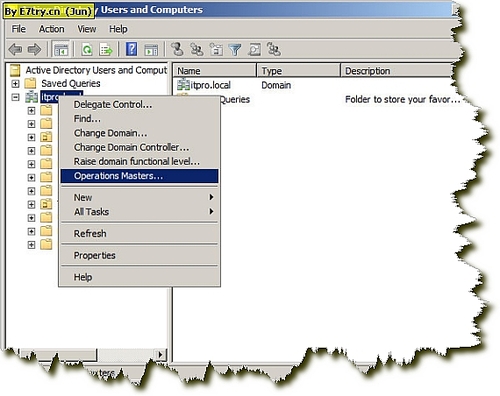Click the create new group toolbar icon

196,50
